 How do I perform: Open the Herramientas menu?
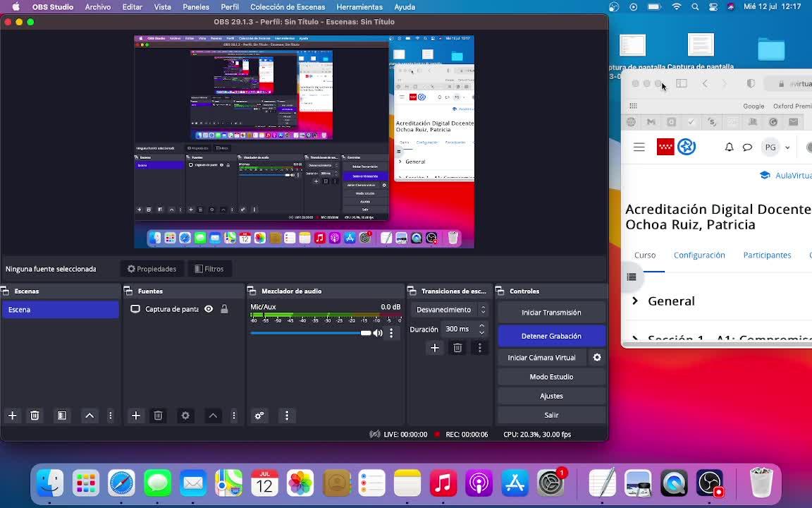click(359, 7)
